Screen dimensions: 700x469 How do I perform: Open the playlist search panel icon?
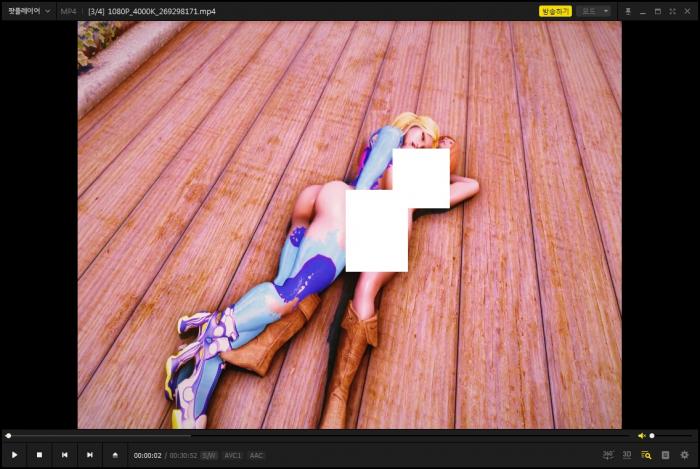[x=646, y=455]
